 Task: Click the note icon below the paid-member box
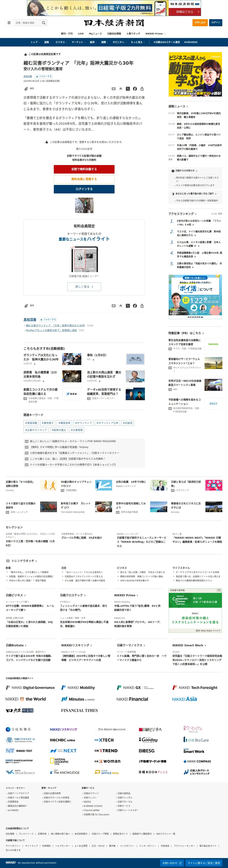121,306
